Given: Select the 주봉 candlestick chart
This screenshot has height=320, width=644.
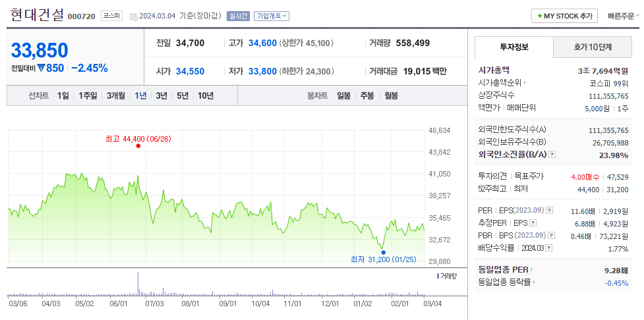Looking at the screenshot, I should coord(367,95).
